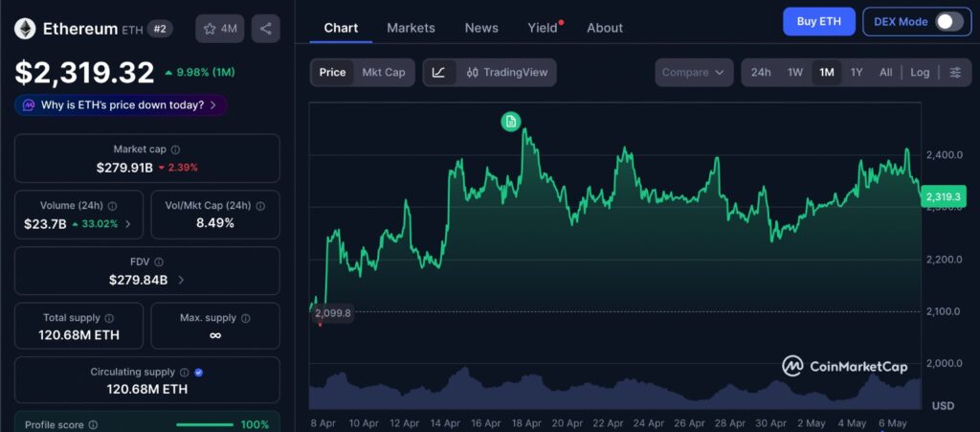Expand 'Why is ETH's price down today?' chevron
980x432 pixels.
213,105
